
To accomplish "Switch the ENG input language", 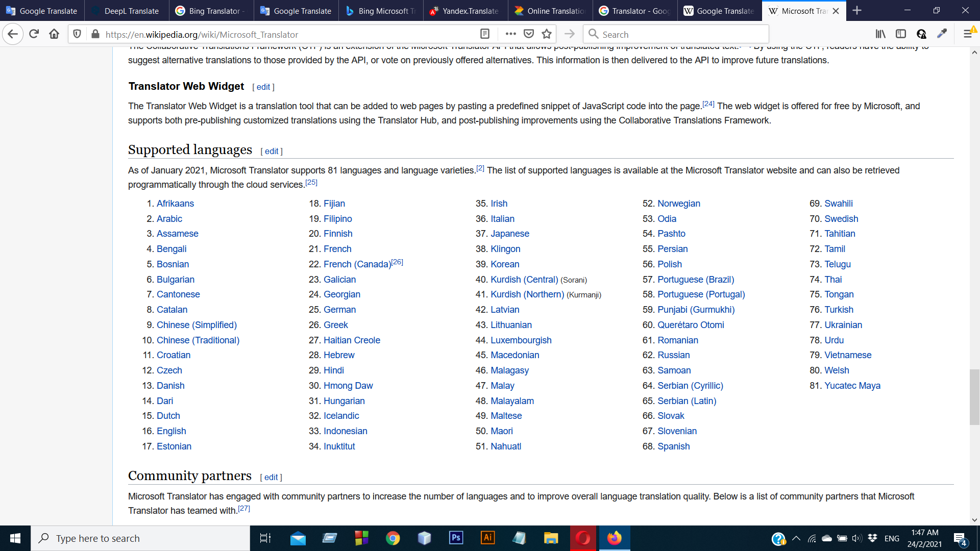I will pos(892,538).
